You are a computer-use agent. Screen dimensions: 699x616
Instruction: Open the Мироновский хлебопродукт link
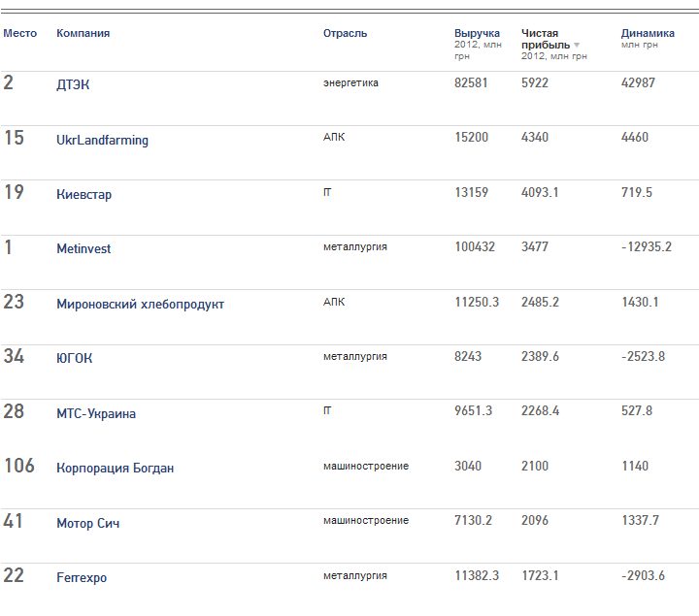[x=140, y=305]
